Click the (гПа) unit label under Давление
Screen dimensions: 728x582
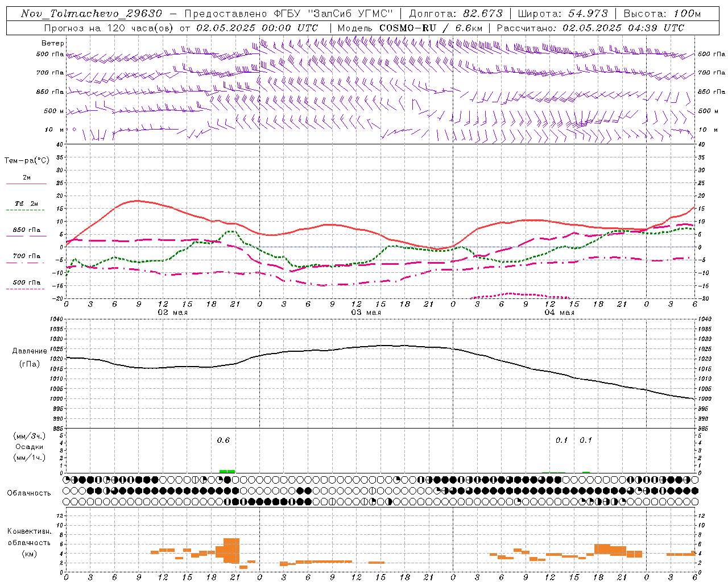pyautogui.click(x=30, y=364)
